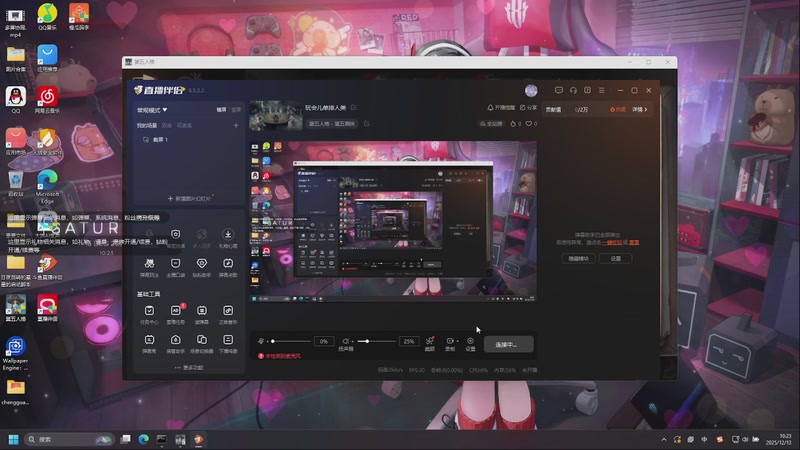
Task: Open the 第五人格 game desktop shortcut
Action: pos(16,308)
